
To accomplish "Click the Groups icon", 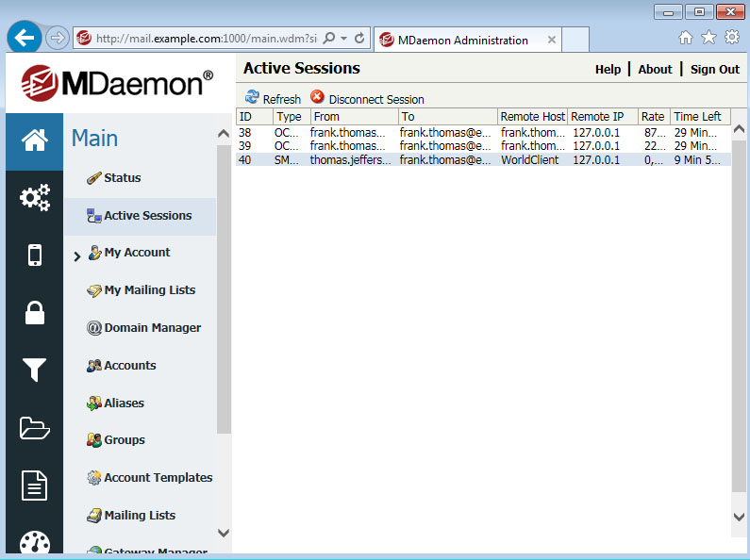I will [x=93, y=440].
